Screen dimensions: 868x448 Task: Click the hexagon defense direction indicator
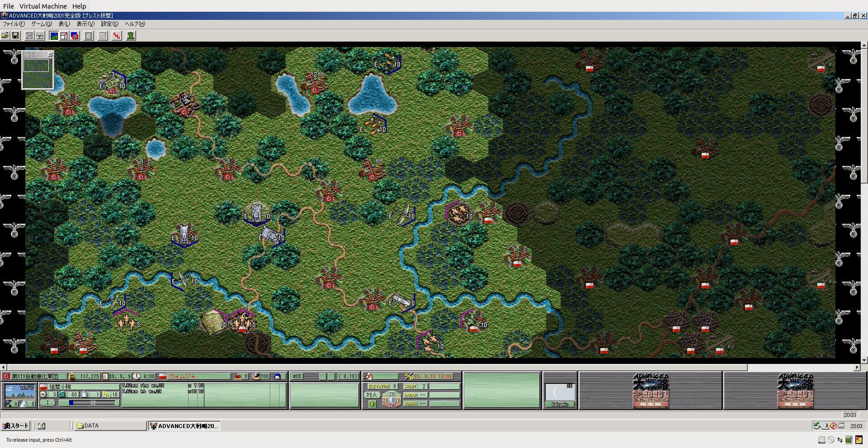pyautogui.click(x=392, y=400)
